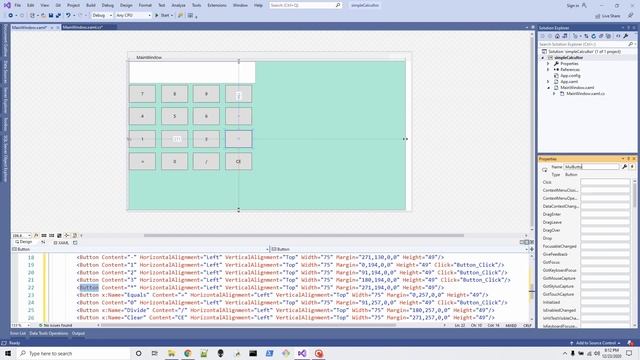
Task: Click the Visual Studio taskbar icon
Action: [x=302, y=353]
